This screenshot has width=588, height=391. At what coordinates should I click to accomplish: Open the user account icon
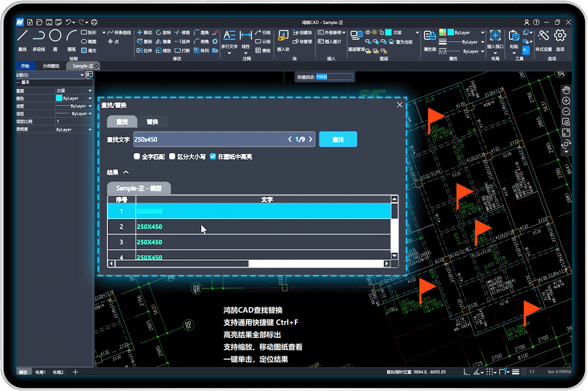(x=526, y=22)
